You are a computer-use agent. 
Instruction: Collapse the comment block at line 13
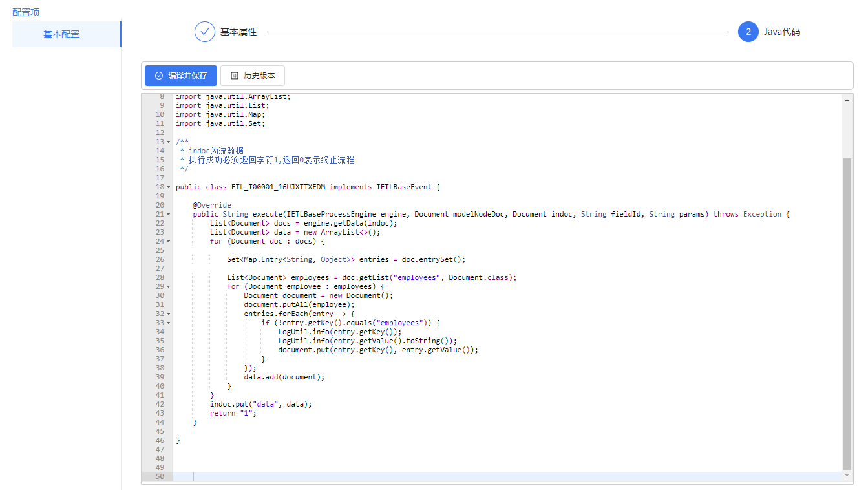coord(169,142)
